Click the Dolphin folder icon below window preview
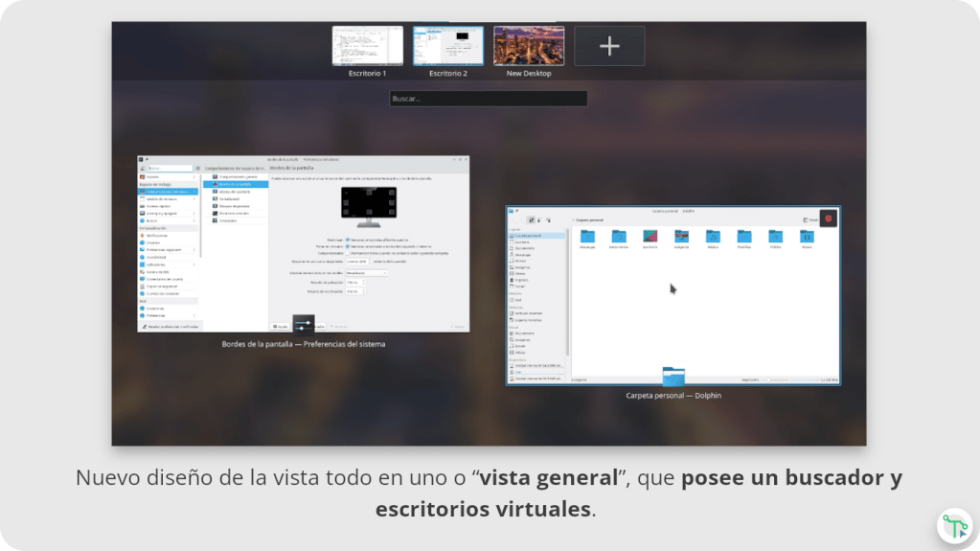The height and width of the screenshot is (551, 980). (673, 377)
